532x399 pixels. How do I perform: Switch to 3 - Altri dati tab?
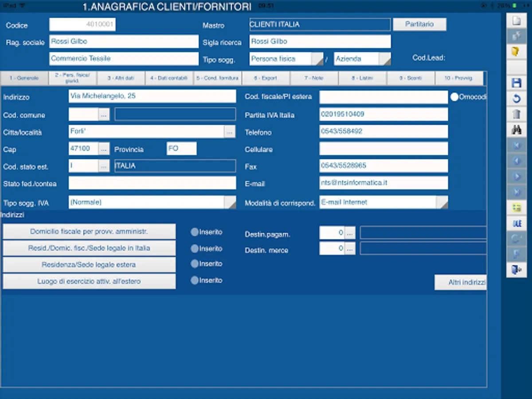121,78
